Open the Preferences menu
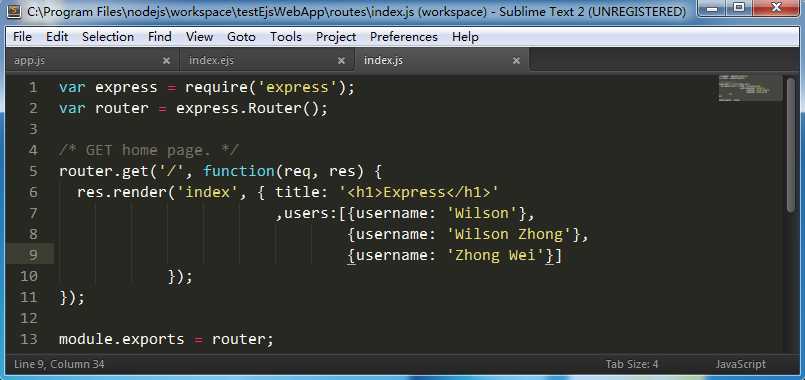Image resolution: width=805 pixels, height=380 pixels. click(404, 37)
